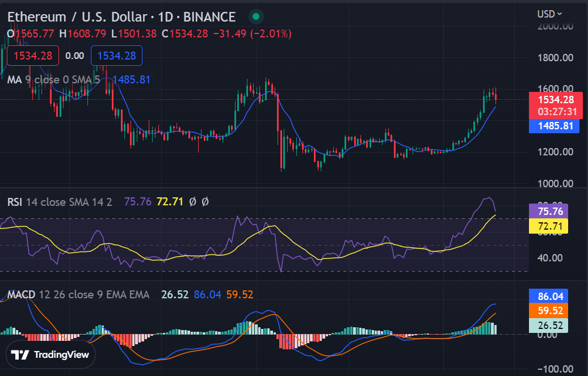Click the 0.00 spread value between price boxes
The width and height of the screenshot is (588, 376).
(74, 56)
